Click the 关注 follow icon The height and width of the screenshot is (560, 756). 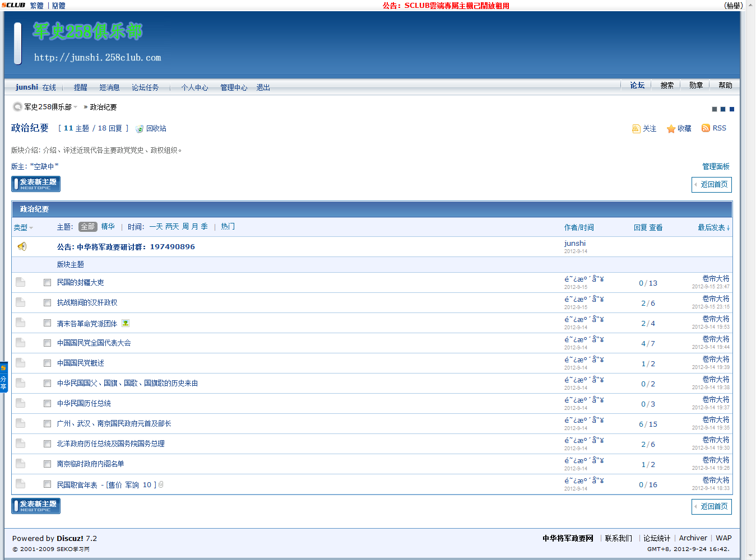coord(636,129)
